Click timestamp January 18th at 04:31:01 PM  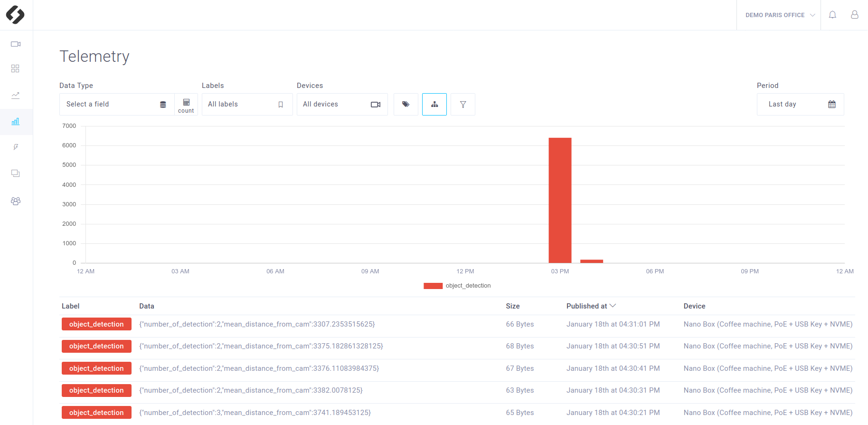pyautogui.click(x=613, y=324)
